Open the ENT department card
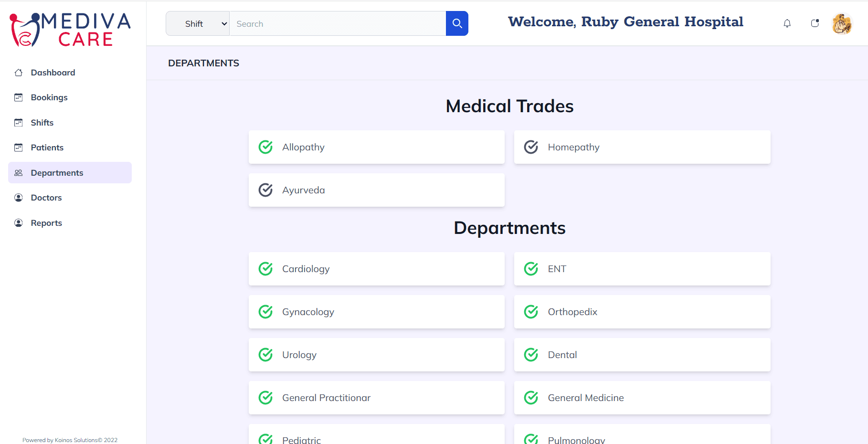 click(x=642, y=269)
